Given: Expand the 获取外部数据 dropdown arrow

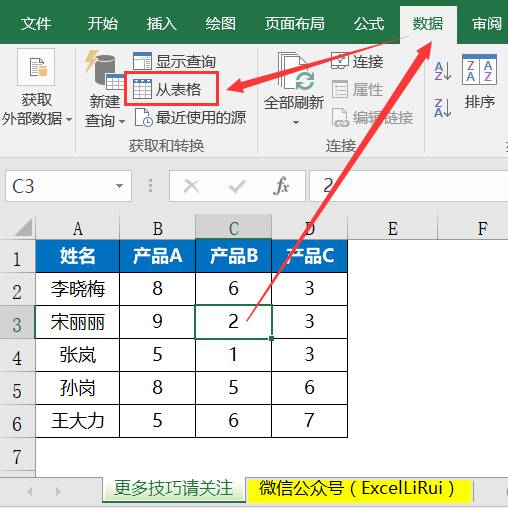Looking at the screenshot, I should 69,119.
